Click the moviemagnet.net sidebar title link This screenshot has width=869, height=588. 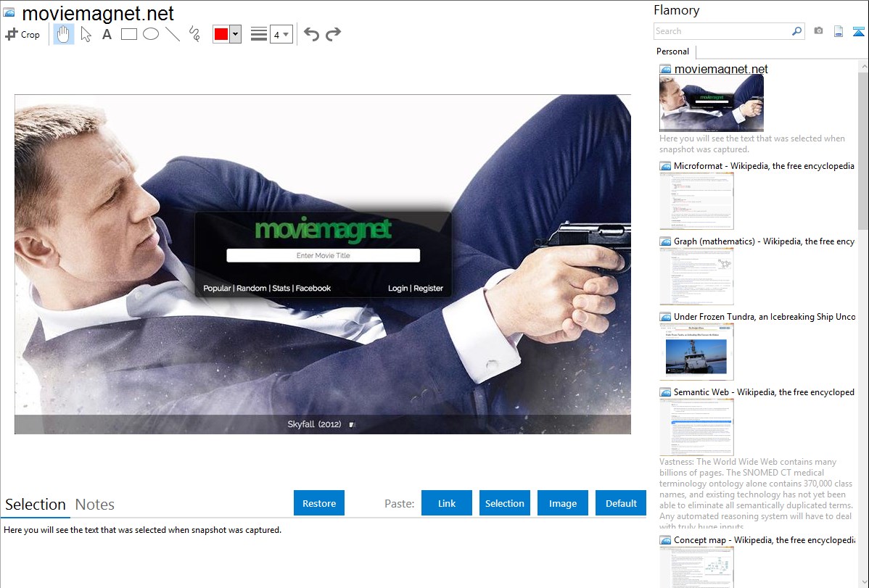pos(721,70)
